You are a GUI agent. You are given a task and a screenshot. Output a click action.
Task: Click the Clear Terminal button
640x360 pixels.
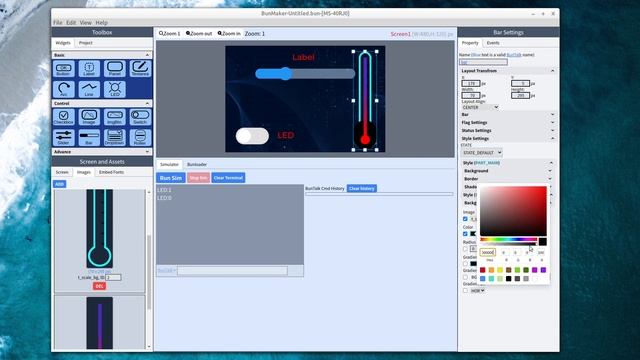click(x=228, y=178)
